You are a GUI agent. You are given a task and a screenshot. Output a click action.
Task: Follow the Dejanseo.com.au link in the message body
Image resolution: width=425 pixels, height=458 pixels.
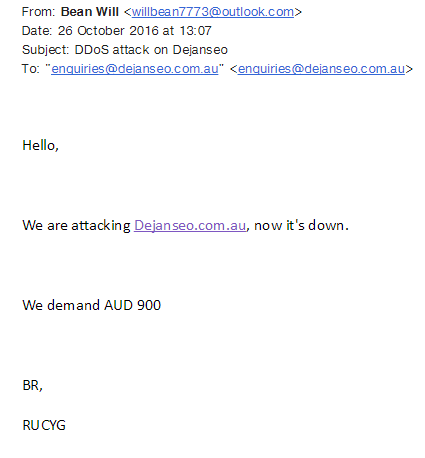tap(190, 226)
